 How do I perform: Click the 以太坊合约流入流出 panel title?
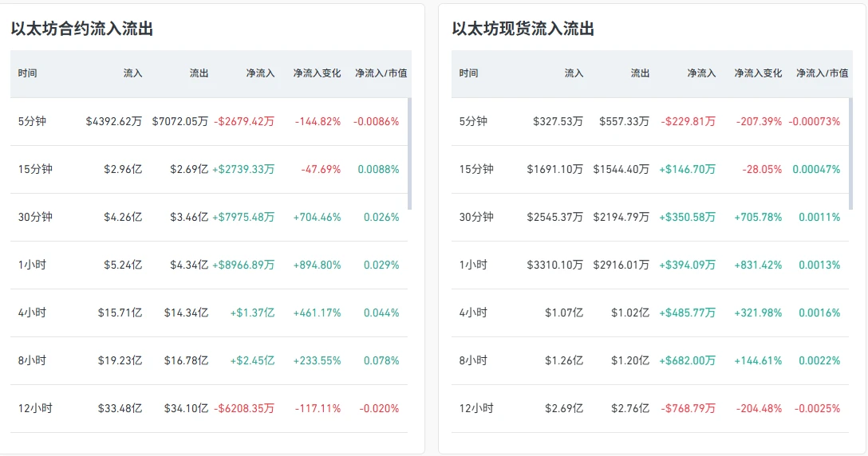coord(82,29)
